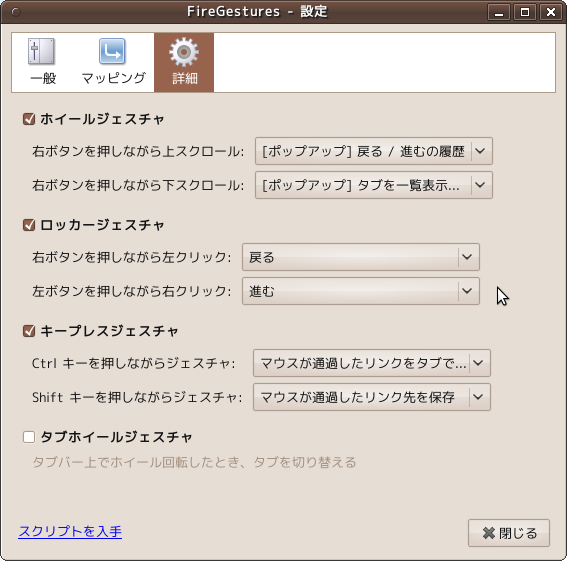This screenshot has width=567, height=561.
Task: Click the window menu circle in title bar
Action: (x=16, y=12)
